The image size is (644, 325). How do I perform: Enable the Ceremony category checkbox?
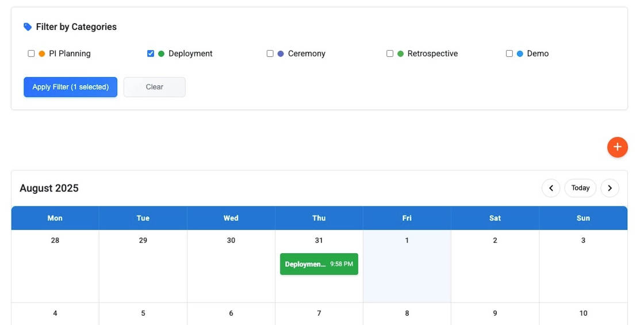point(270,53)
